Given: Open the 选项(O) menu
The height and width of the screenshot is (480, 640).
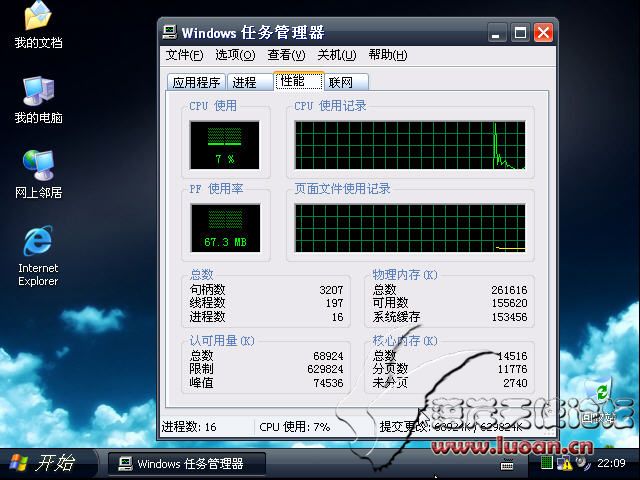Looking at the screenshot, I should point(235,55).
